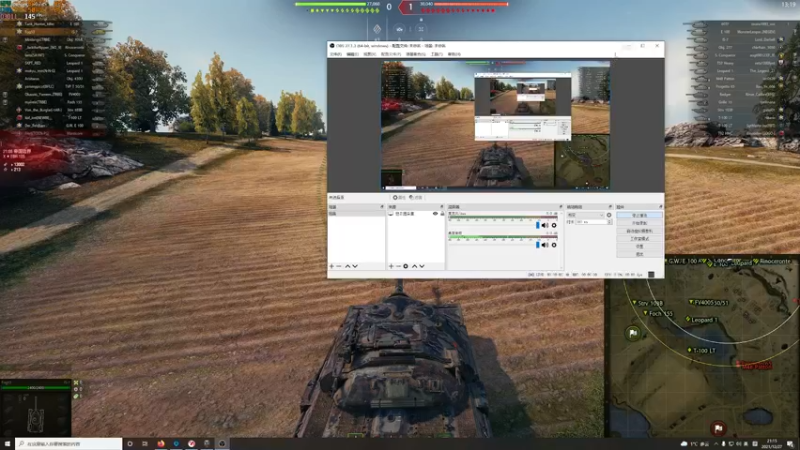Open the View menu in OBS
Screen dimensions: 800x450
click(370, 54)
